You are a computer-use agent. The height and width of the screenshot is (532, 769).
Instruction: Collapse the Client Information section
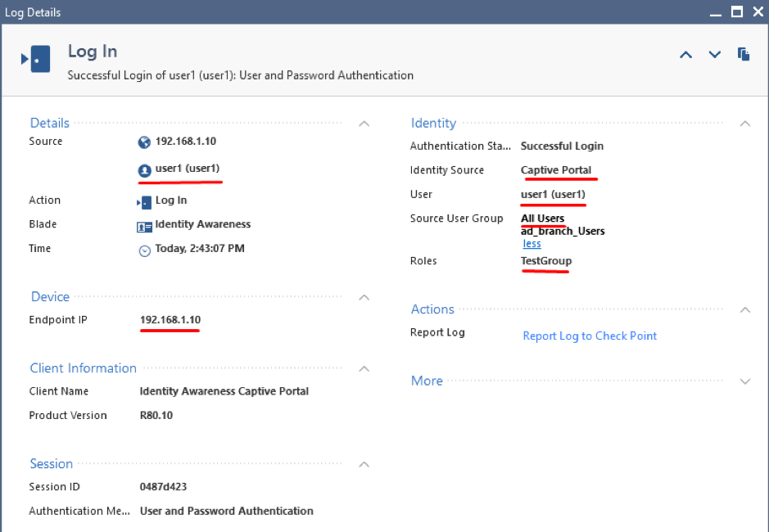(364, 369)
